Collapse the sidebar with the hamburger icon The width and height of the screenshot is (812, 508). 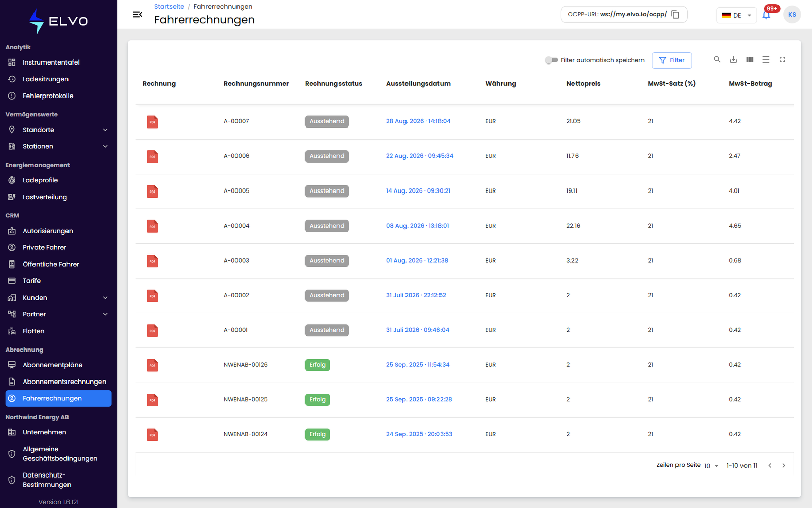point(137,14)
